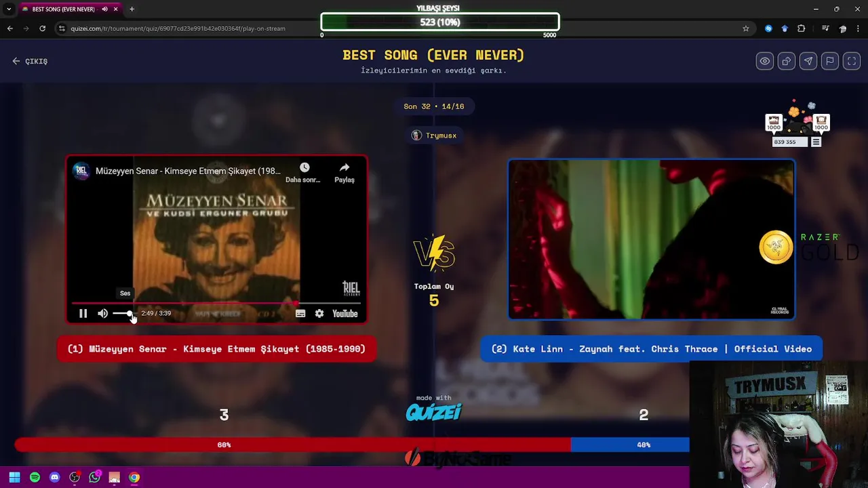Seek on the YouTube red progress bar

point(216,303)
